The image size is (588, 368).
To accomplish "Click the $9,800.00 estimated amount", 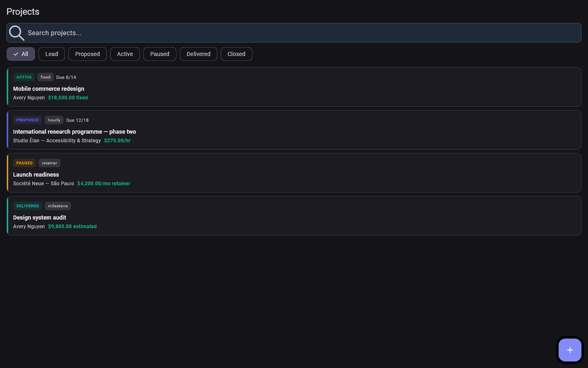I will pyautogui.click(x=72, y=227).
